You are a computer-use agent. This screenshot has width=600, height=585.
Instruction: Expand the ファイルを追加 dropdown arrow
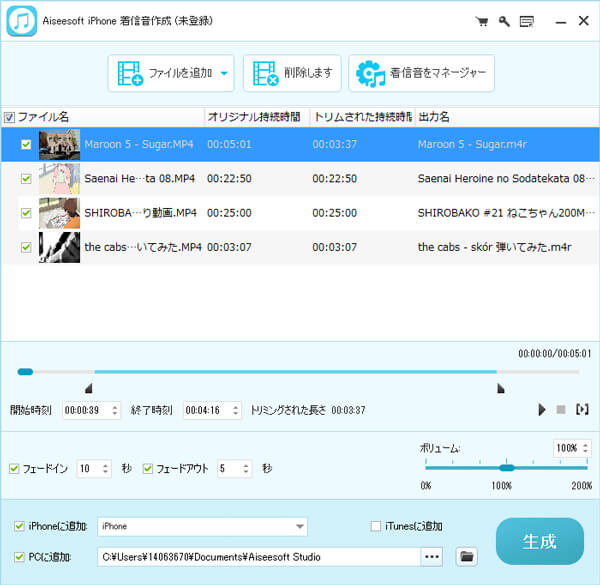pyautogui.click(x=224, y=73)
